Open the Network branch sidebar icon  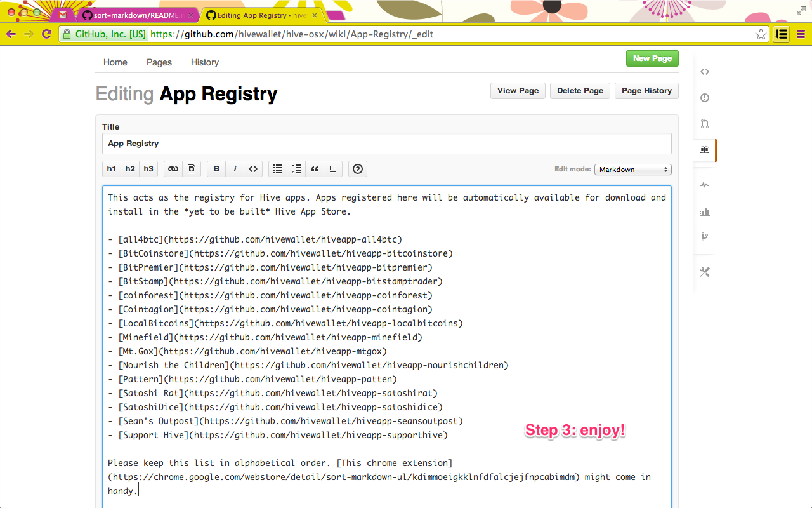click(705, 237)
